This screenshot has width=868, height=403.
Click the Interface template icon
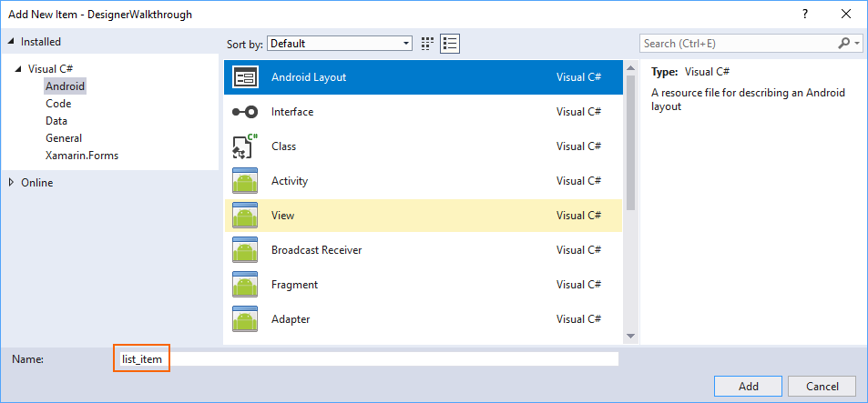click(x=245, y=112)
